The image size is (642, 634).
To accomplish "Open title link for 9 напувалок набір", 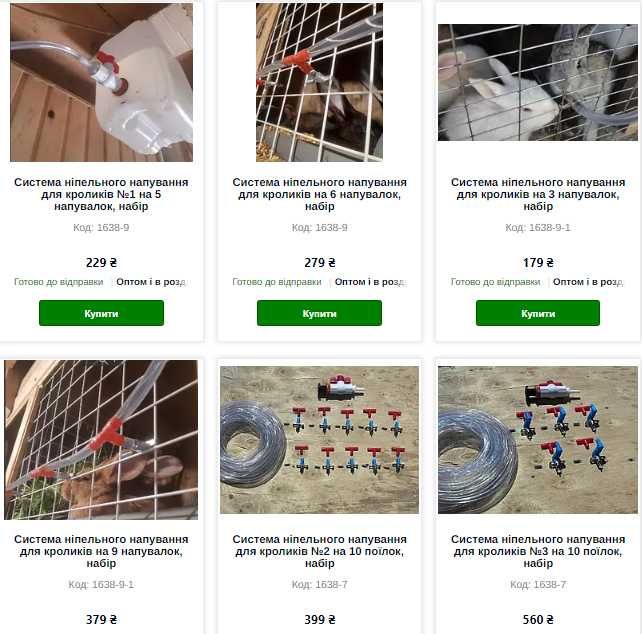I will [101, 551].
